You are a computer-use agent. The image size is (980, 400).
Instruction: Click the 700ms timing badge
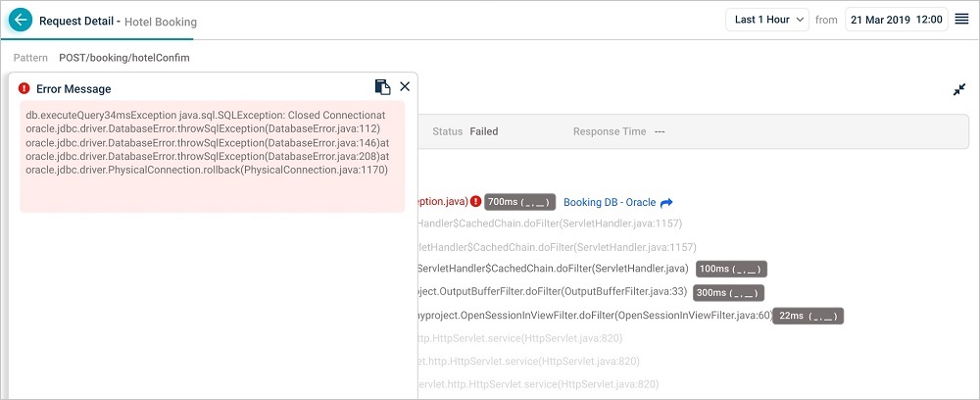pos(519,202)
